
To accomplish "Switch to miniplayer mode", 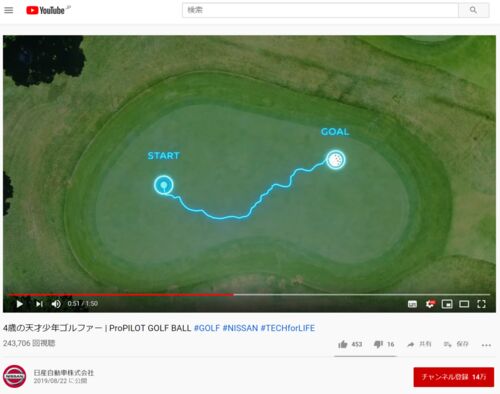I will click(x=447, y=304).
